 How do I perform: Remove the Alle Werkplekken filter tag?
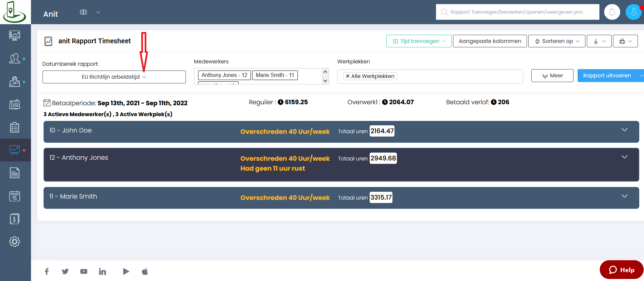point(348,76)
